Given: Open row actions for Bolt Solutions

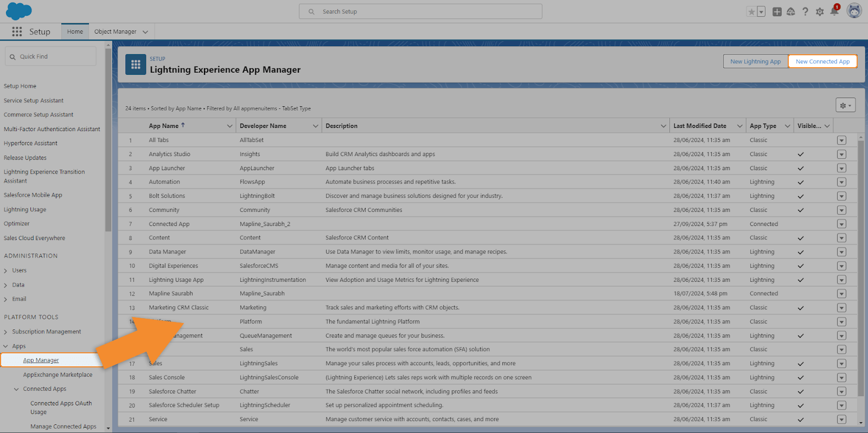Looking at the screenshot, I should [x=841, y=196].
